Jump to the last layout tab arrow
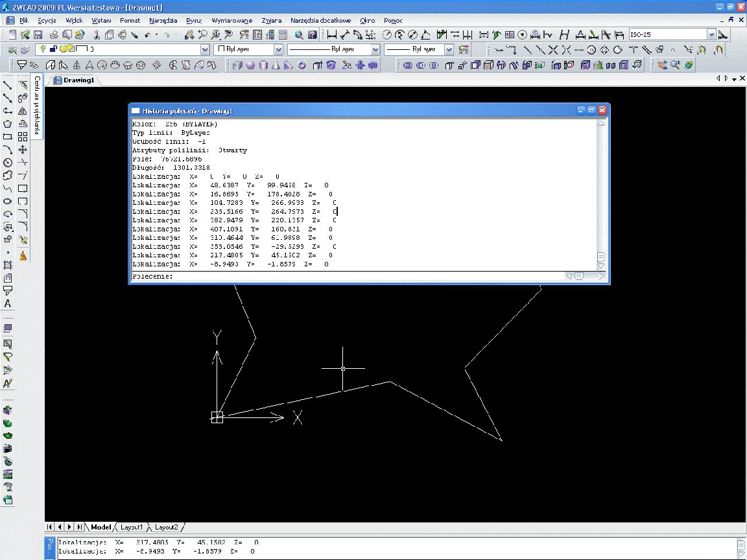The height and width of the screenshot is (560, 747). pos(80,527)
